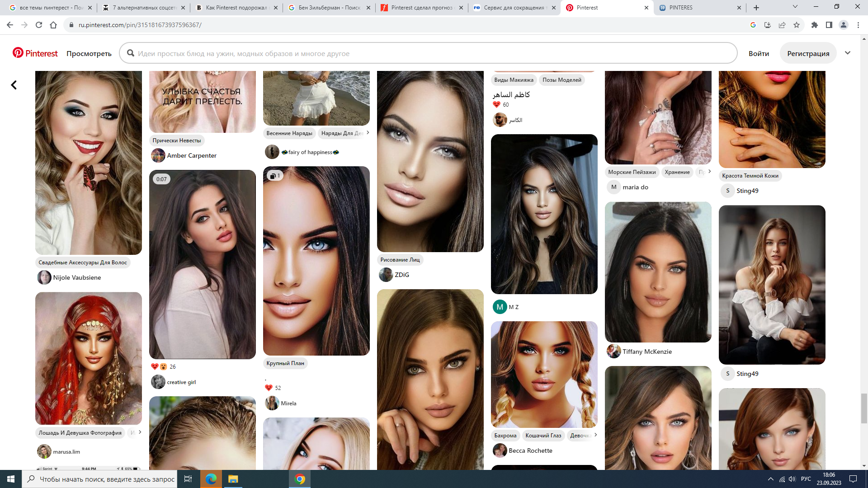Viewport: 868px width, 488px height.
Task: Open the Виды Макияжа tag
Action: point(514,80)
